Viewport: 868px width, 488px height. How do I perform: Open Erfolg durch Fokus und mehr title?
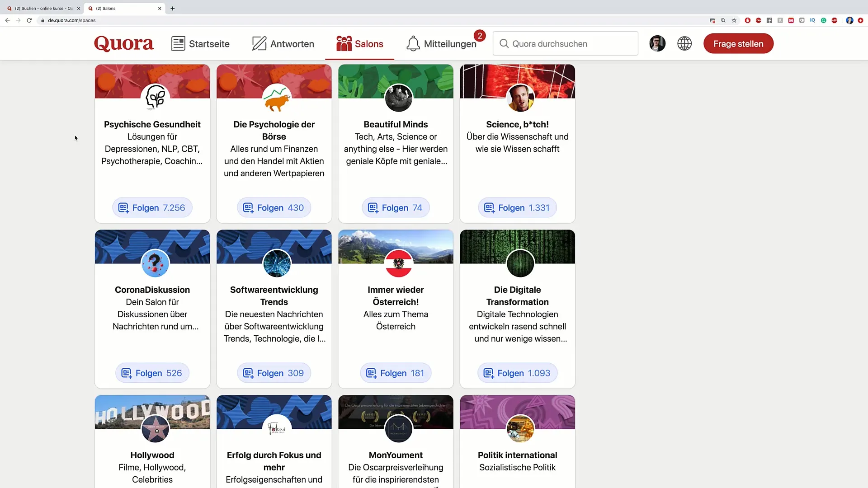[x=274, y=461]
